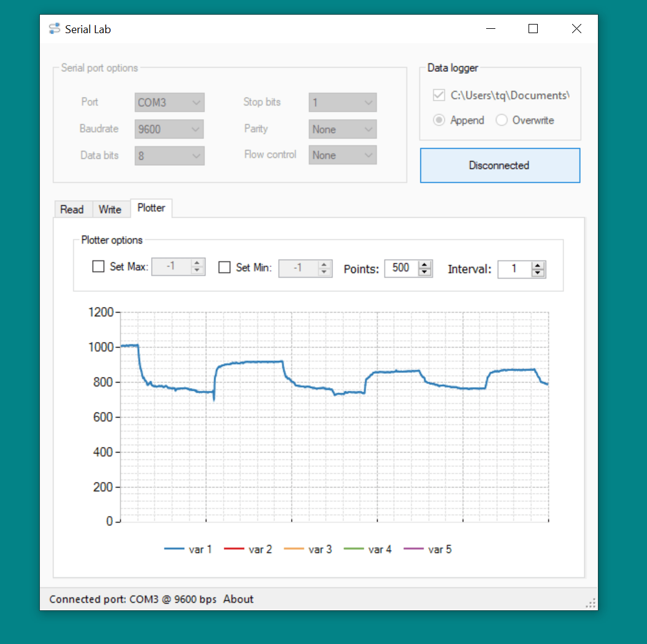The width and height of the screenshot is (647, 644).
Task: Click the var 1 legend entry
Action: click(188, 549)
